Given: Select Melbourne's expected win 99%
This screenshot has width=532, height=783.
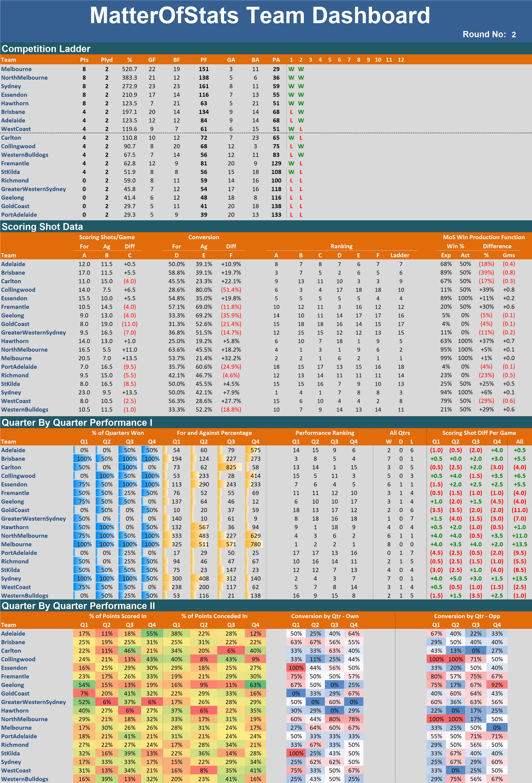Looking at the screenshot, I should [x=446, y=358].
